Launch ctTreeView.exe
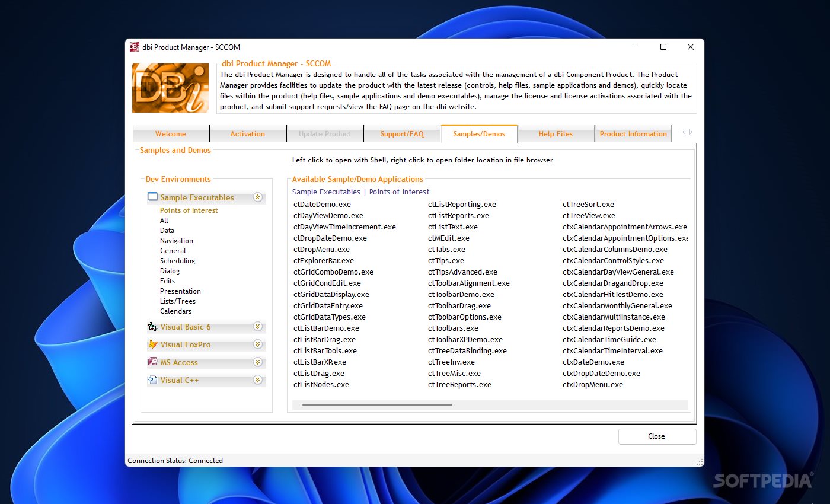The height and width of the screenshot is (504, 830). click(x=589, y=216)
